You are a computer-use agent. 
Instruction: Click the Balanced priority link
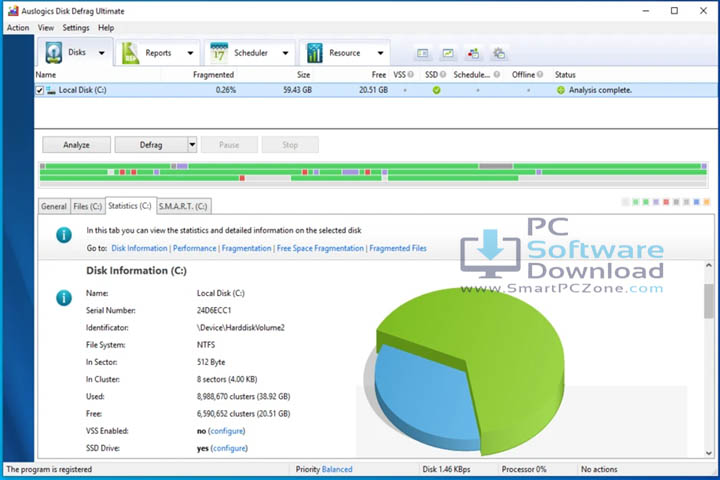coord(337,469)
